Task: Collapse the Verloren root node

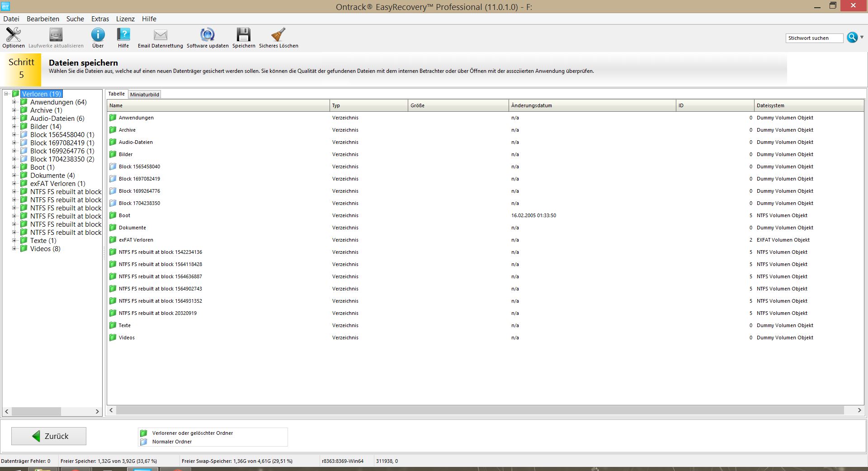Action: click(6, 94)
